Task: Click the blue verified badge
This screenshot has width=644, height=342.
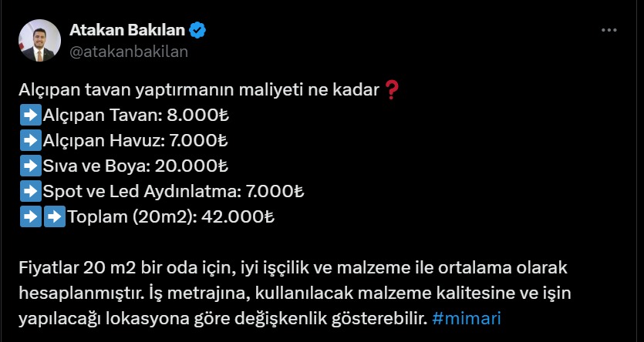Action: coord(198,31)
